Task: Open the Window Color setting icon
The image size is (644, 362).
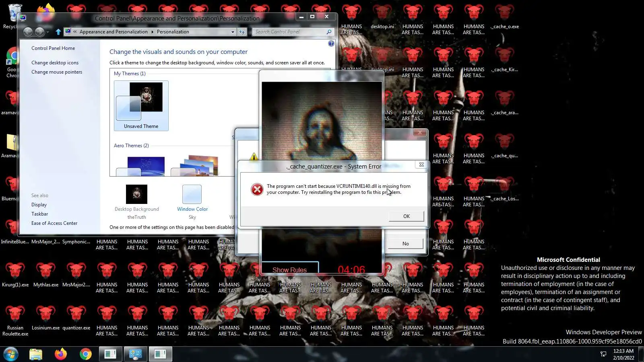Action: (x=192, y=194)
